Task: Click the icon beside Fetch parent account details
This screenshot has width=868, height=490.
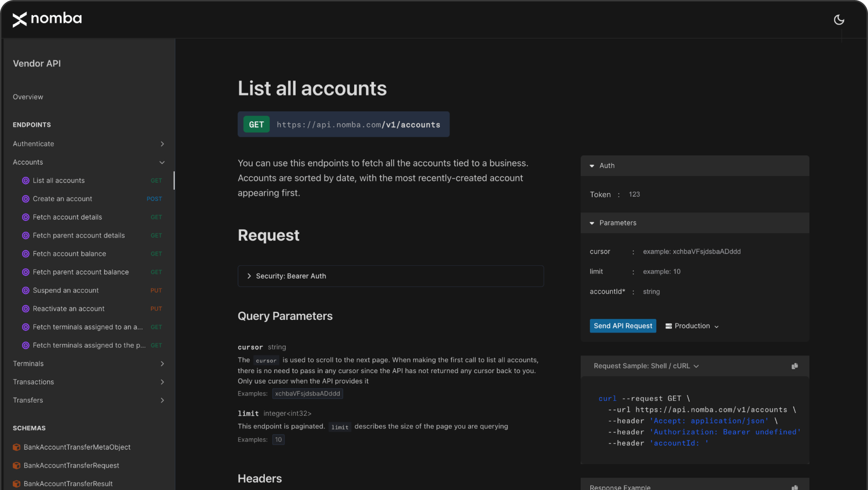Action: (x=26, y=236)
